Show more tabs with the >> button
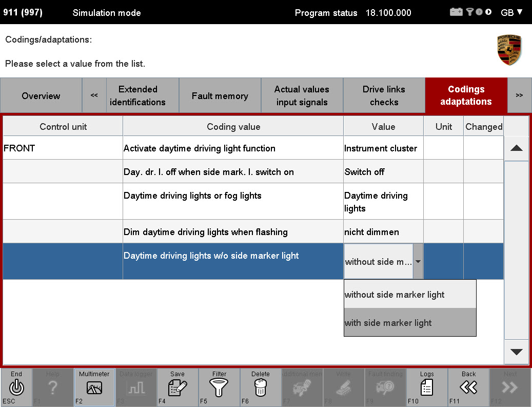This screenshot has height=407, width=532. pyautogui.click(x=519, y=95)
